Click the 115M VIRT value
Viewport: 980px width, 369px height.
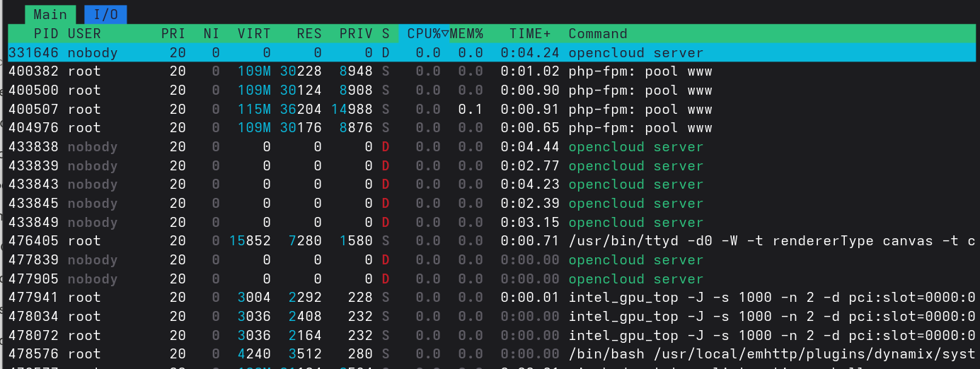pos(254,109)
